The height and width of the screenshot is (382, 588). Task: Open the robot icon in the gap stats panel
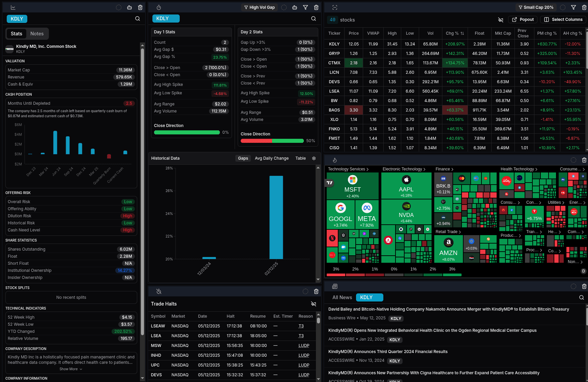(295, 7)
